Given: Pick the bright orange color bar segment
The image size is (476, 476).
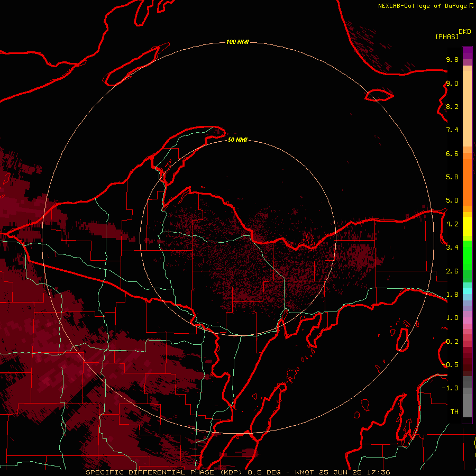Looking at the screenshot, I should tap(467, 182).
